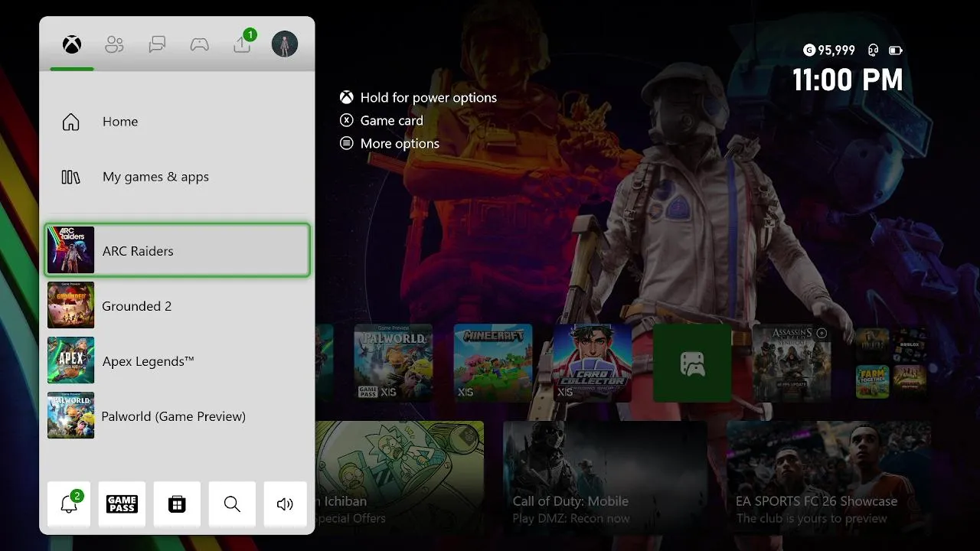Click the My games & apps library icon
The height and width of the screenshot is (551, 980).
(70, 177)
